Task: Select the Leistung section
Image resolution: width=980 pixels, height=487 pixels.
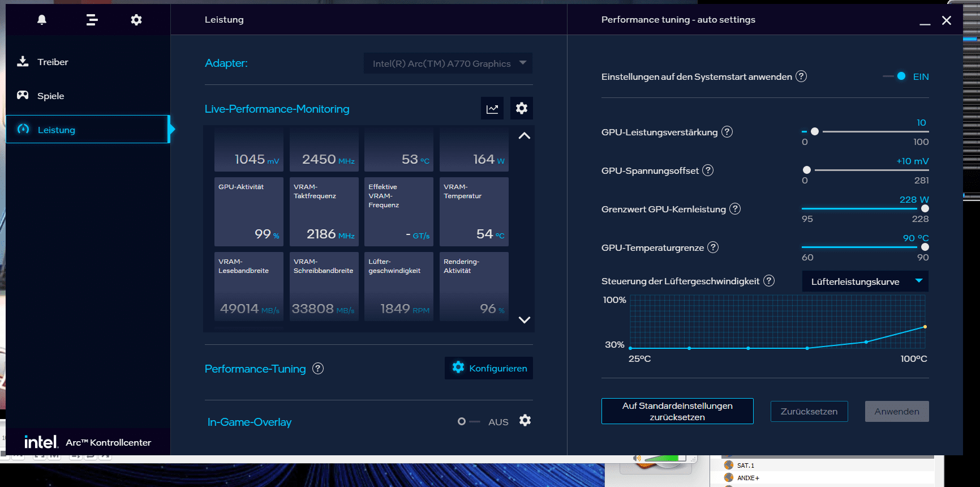Action: point(88,130)
